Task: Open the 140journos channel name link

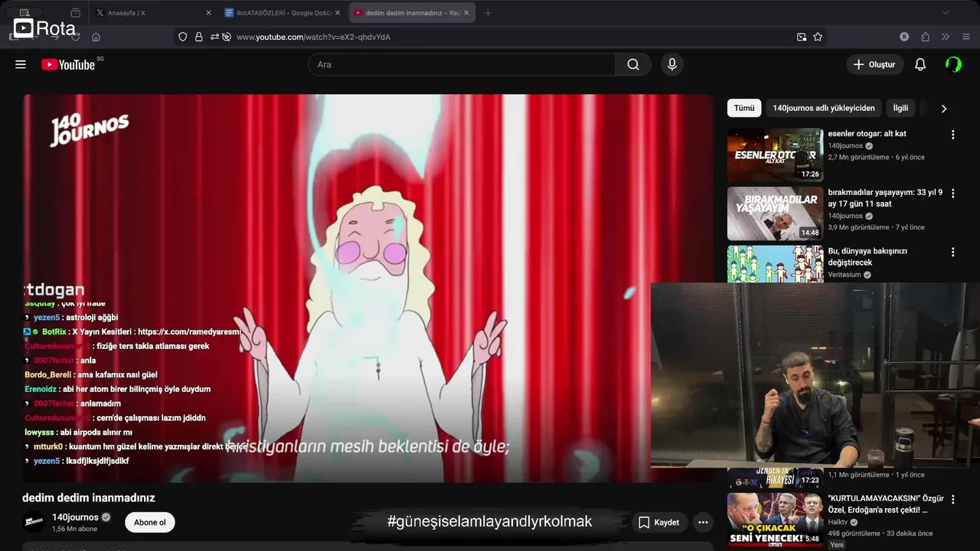Action: [75, 517]
